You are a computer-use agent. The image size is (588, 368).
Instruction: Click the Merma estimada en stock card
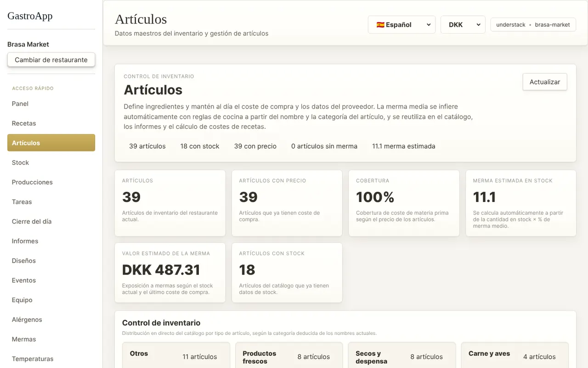point(521,203)
